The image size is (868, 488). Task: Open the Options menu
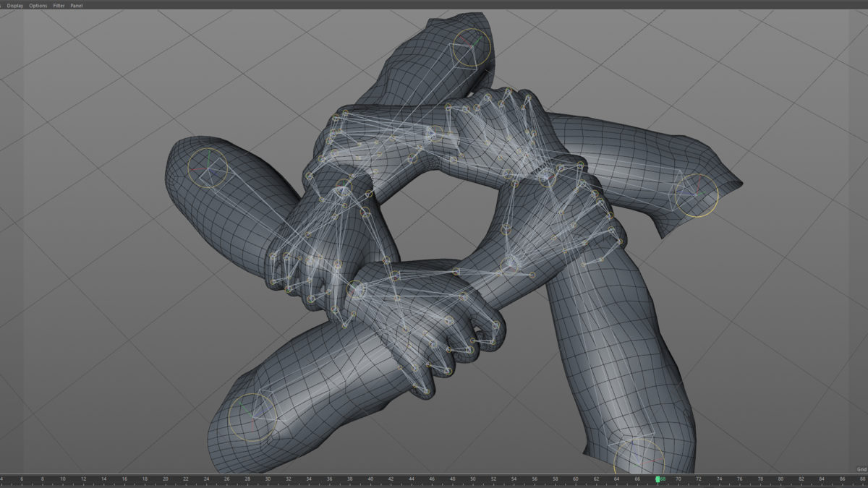pos(38,5)
